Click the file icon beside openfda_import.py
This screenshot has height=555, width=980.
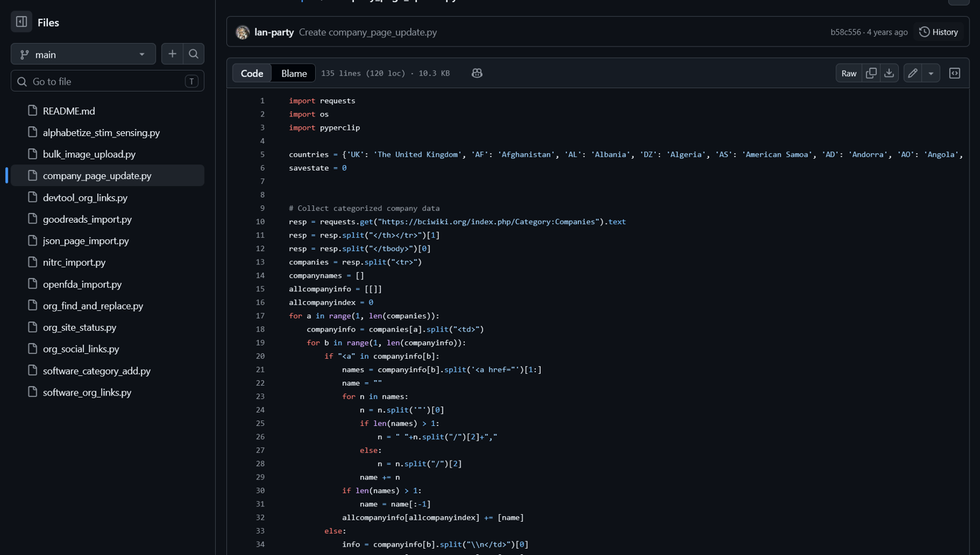point(32,283)
